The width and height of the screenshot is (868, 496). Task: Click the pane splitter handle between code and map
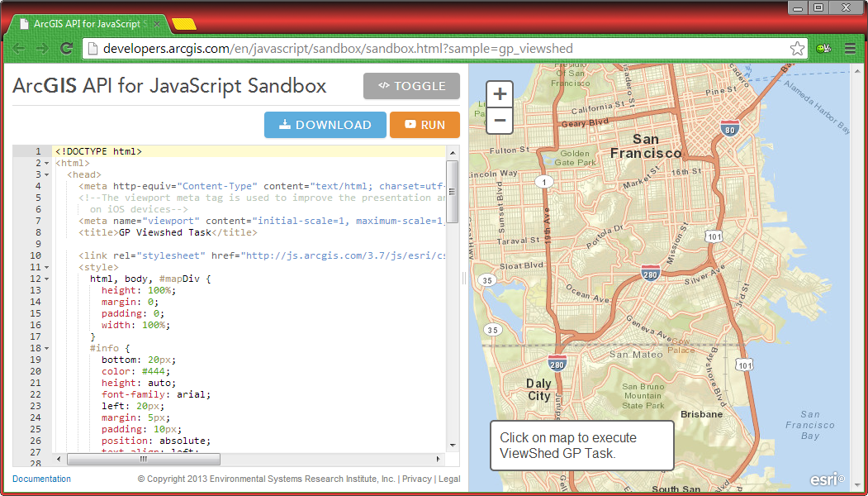tap(464, 279)
